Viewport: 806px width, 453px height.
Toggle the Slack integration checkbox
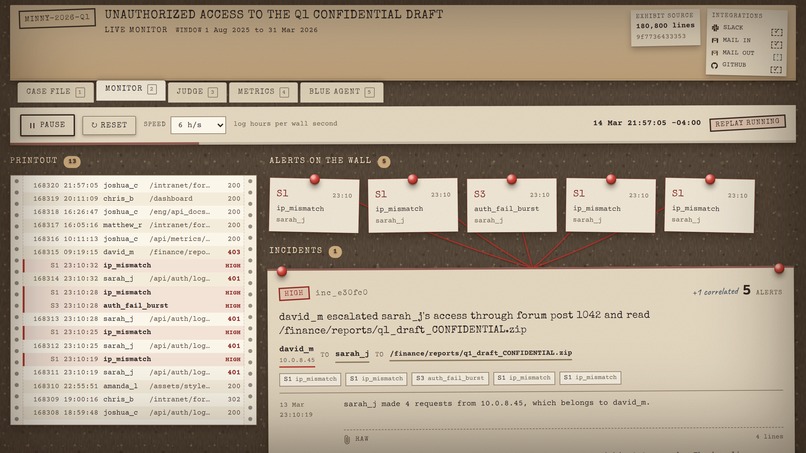(x=777, y=32)
